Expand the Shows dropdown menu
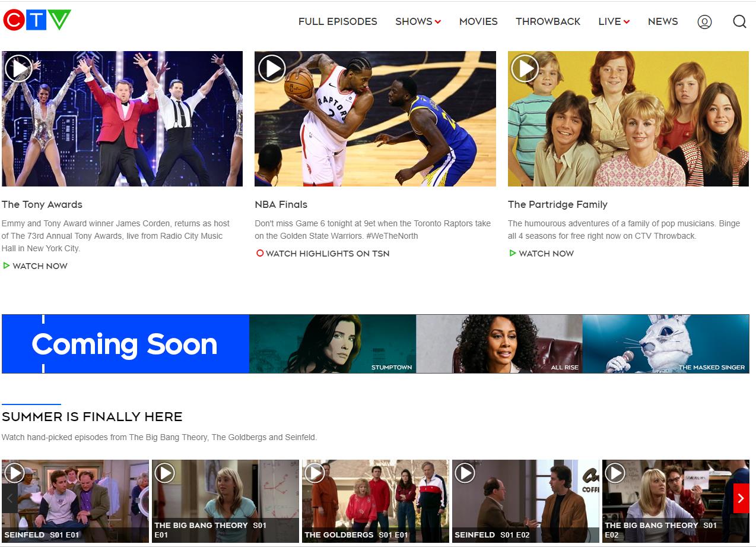Image resolution: width=756 pixels, height=547 pixels. [418, 21]
